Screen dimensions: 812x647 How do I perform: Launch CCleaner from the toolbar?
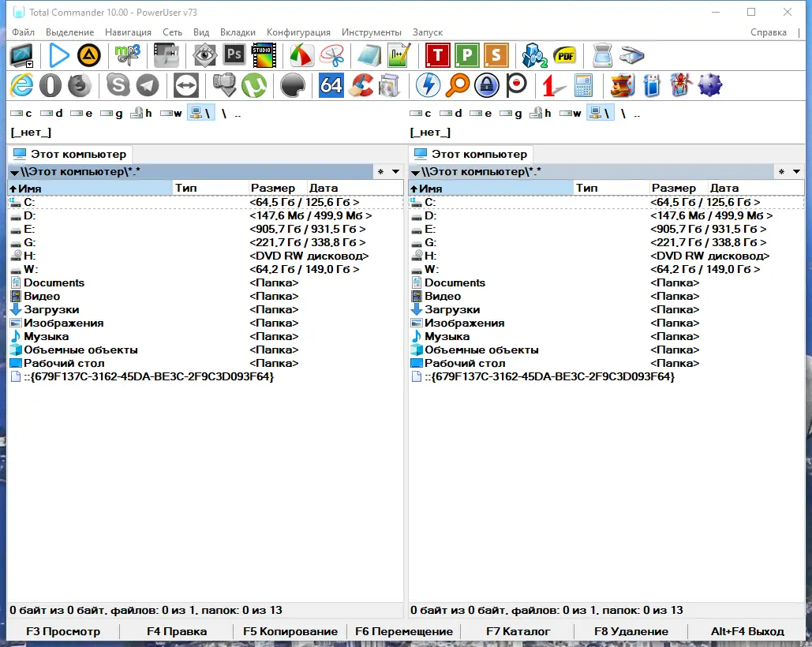pyautogui.click(x=361, y=85)
